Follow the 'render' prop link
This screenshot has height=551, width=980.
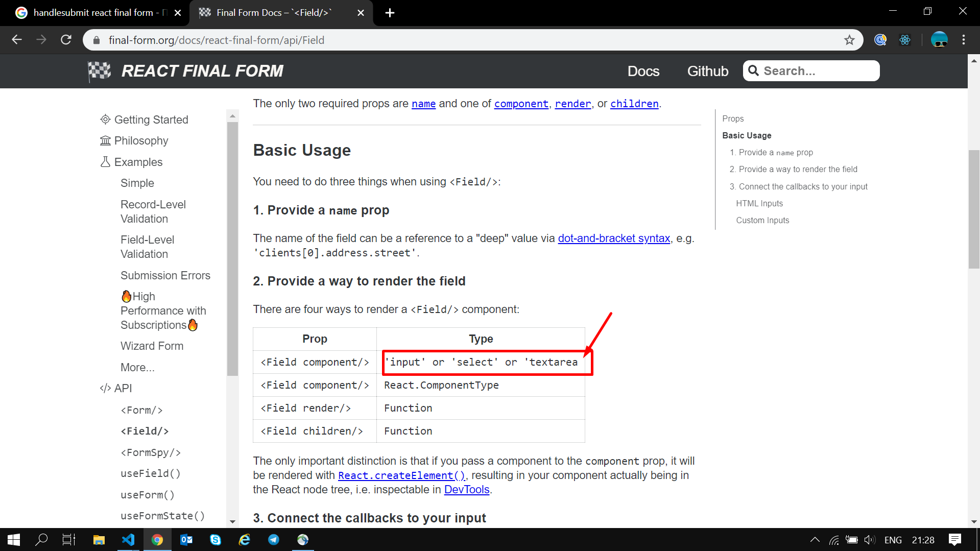pyautogui.click(x=573, y=104)
